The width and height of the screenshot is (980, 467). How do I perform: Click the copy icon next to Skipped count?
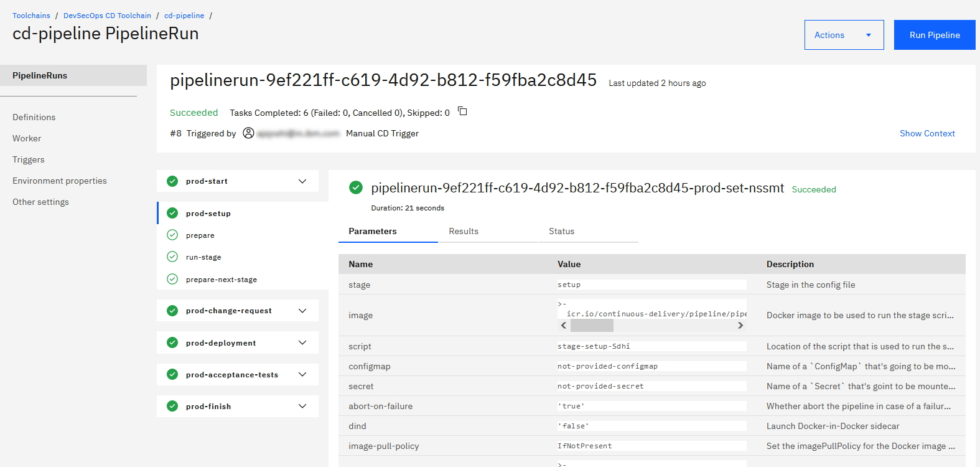462,111
